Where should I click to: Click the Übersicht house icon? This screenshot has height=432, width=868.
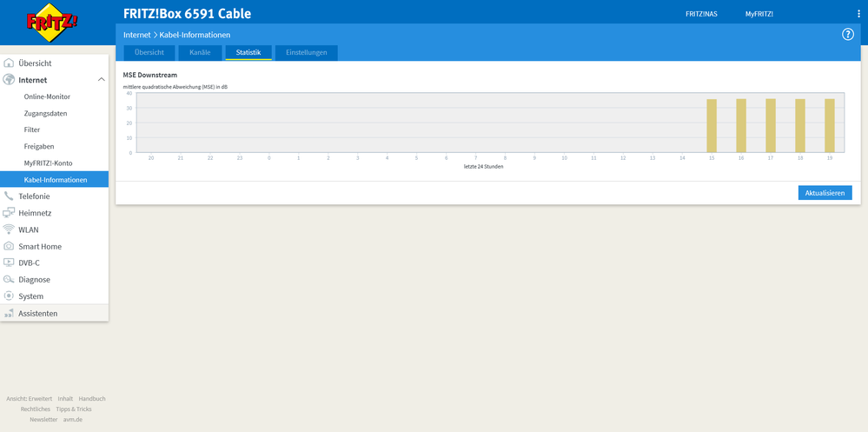click(x=9, y=63)
